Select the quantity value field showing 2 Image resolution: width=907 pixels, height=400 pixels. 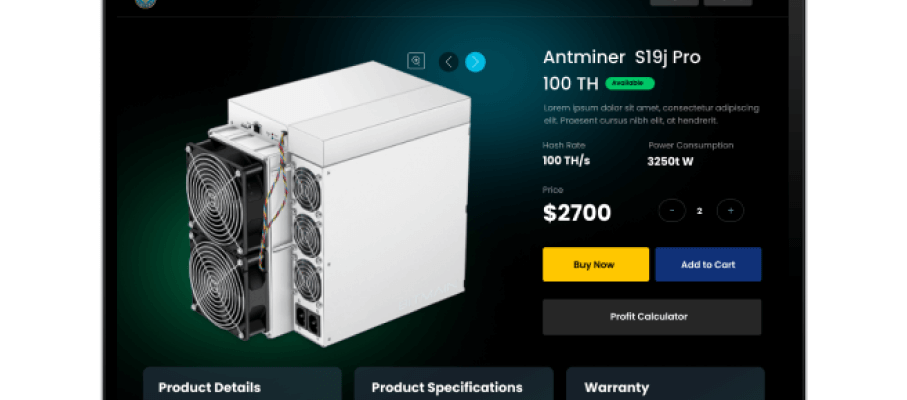[700, 212]
